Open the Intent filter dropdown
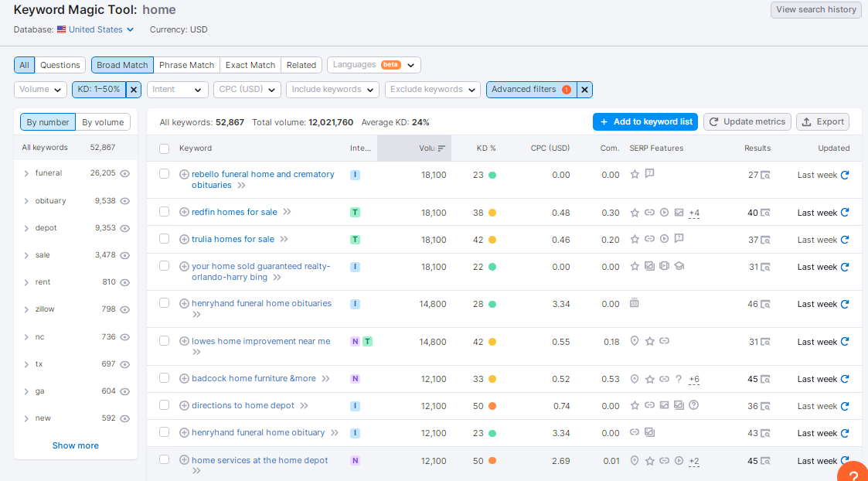Image resolution: width=868 pixels, height=481 pixels. coord(177,90)
